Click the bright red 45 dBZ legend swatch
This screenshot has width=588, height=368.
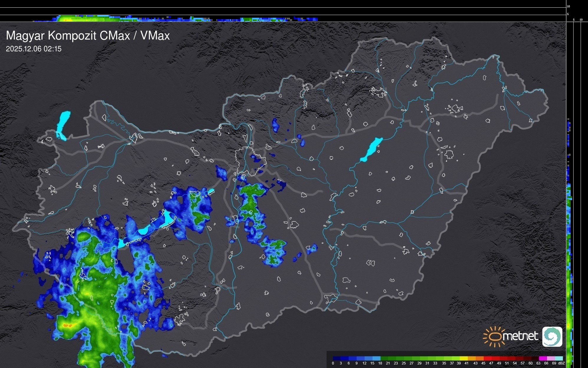pyautogui.click(x=487, y=358)
